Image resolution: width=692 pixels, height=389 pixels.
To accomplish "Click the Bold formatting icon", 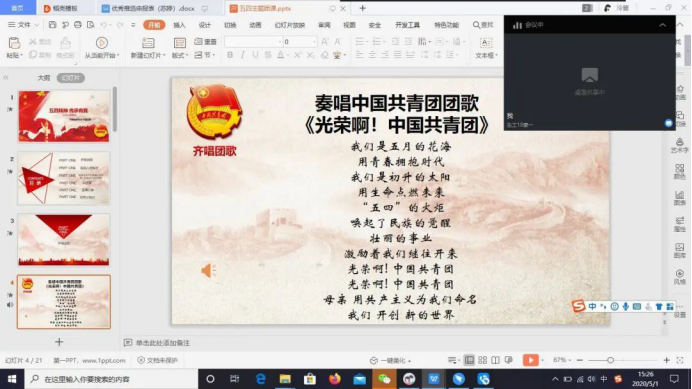I will tap(230, 55).
